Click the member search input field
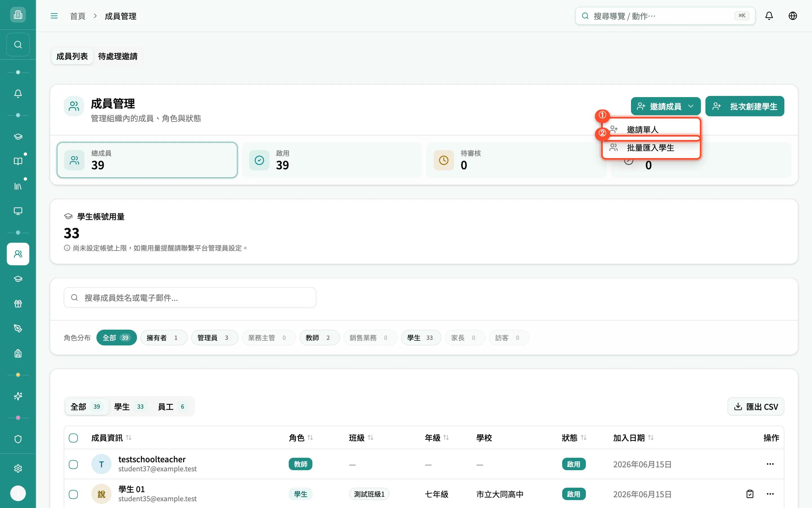812x508 pixels. coord(190,297)
